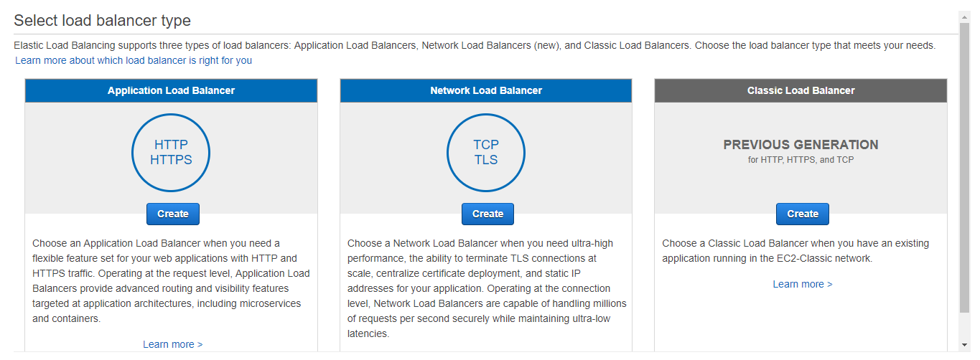
Task: Select the Network Load Balancer header
Action: tap(486, 90)
